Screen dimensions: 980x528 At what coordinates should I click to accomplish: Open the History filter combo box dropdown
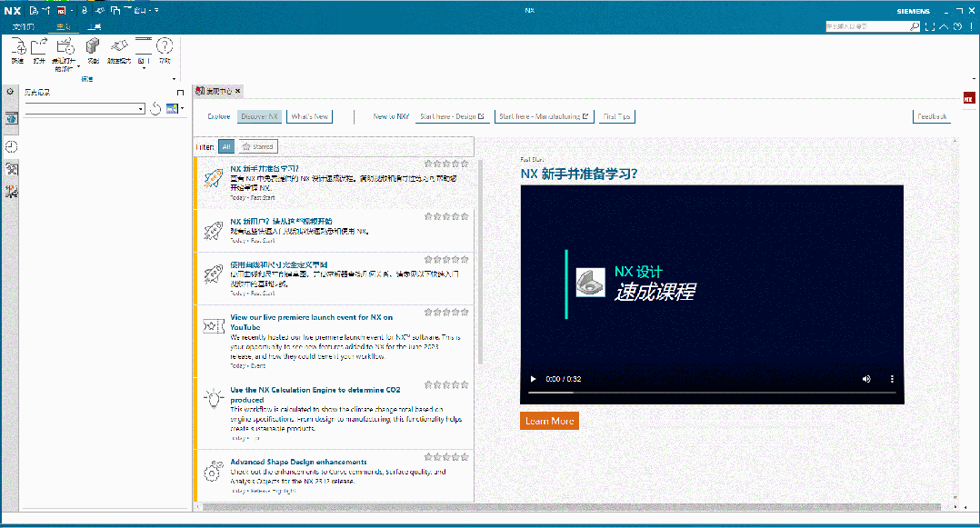[141, 109]
